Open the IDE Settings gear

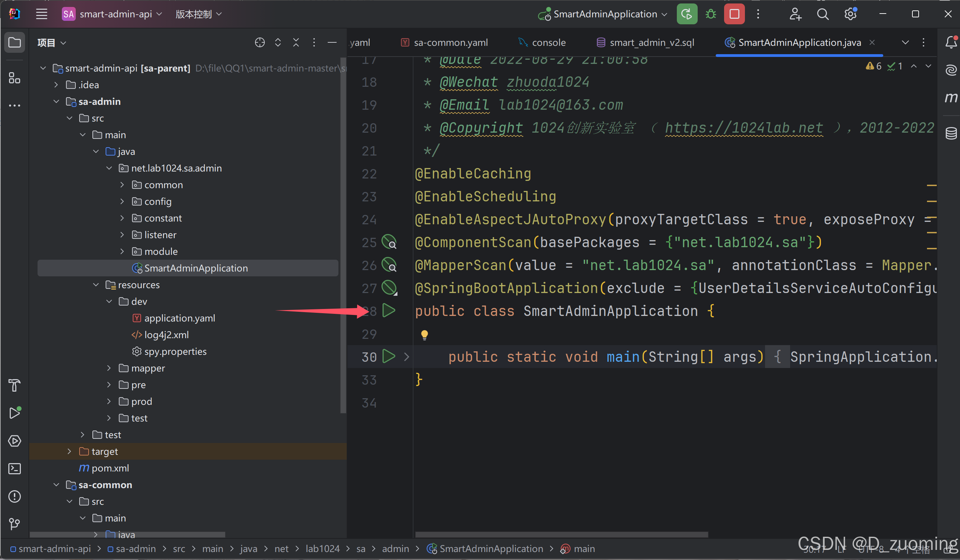[850, 14]
